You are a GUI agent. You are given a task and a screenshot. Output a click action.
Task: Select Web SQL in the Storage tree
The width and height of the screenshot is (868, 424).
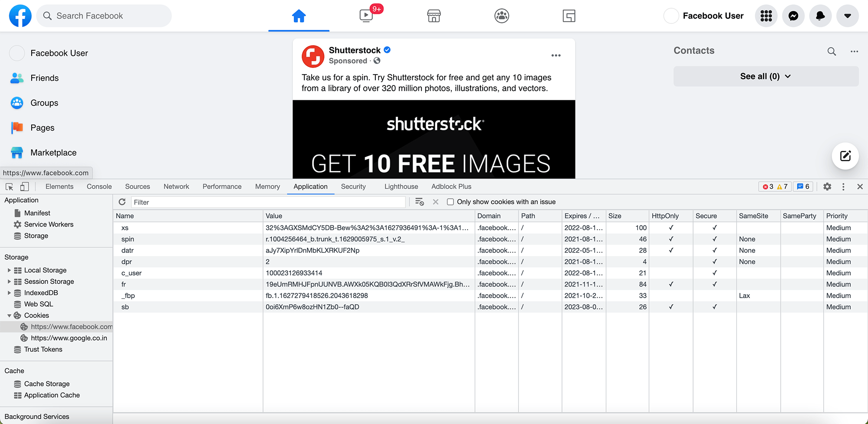(39, 304)
